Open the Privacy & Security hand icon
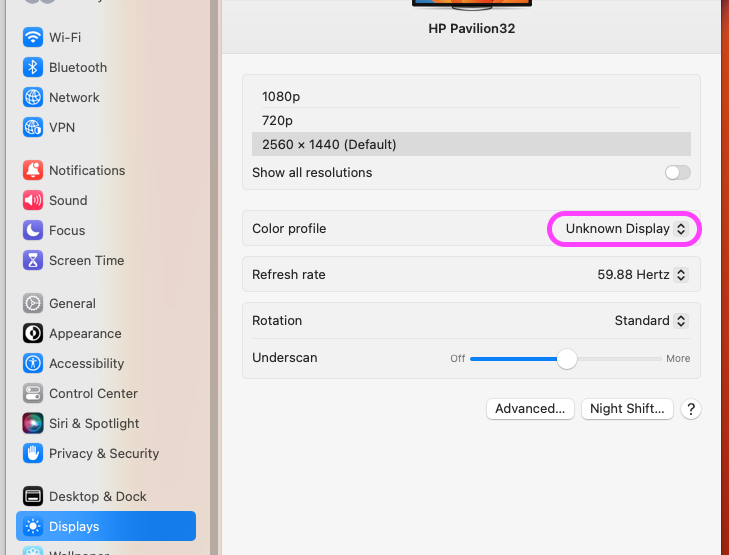This screenshot has width=729, height=555. (x=33, y=453)
